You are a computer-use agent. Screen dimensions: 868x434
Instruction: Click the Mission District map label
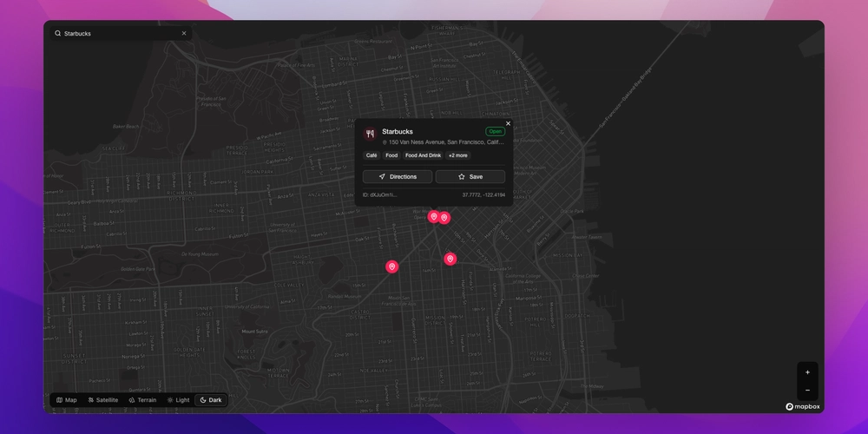point(435,320)
